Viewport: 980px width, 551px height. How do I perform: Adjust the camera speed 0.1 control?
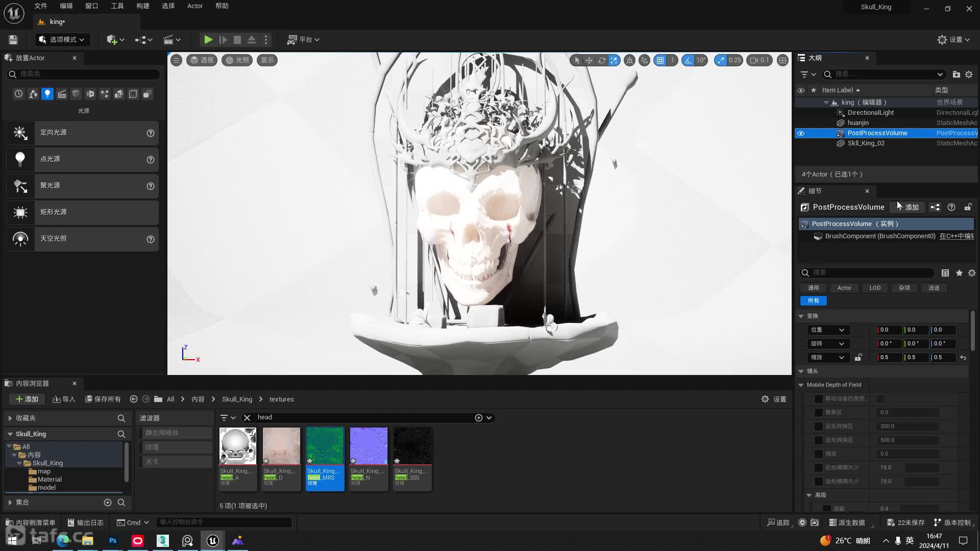[759, 60]
